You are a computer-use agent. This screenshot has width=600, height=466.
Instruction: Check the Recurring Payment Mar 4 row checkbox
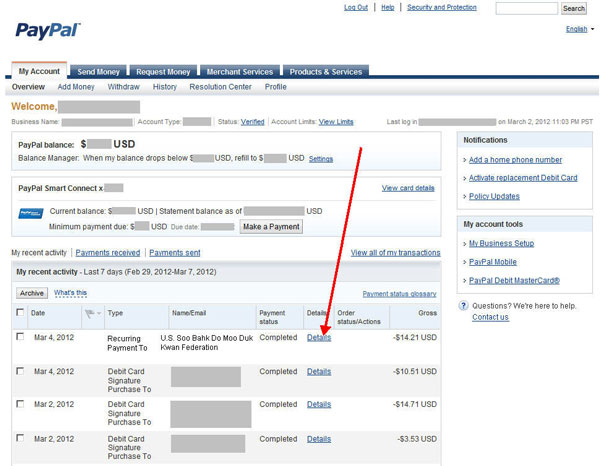pos(20,337)
